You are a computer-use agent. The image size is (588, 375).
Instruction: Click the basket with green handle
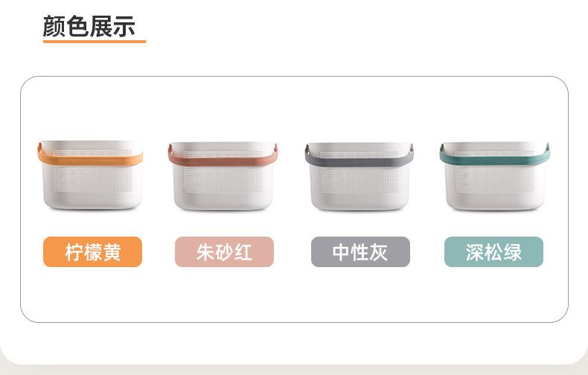point(495,176)
